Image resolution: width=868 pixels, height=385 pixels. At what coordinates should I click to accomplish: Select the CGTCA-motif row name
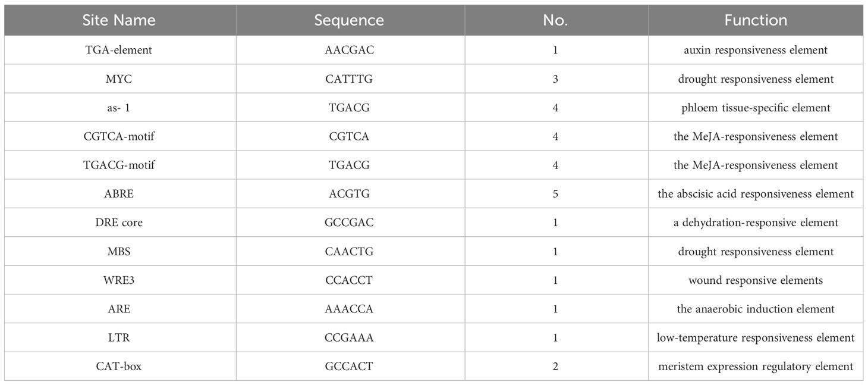(119, 136)
